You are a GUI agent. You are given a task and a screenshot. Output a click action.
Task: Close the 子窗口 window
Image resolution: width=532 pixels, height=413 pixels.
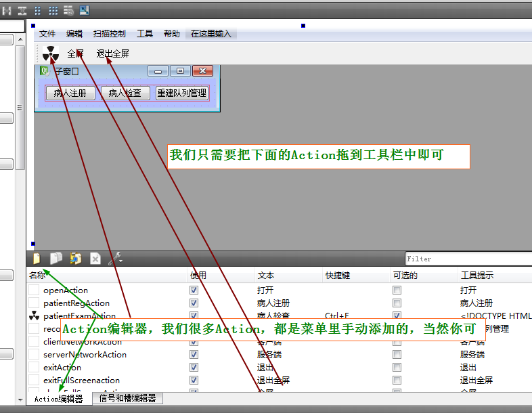pos(203,71)
